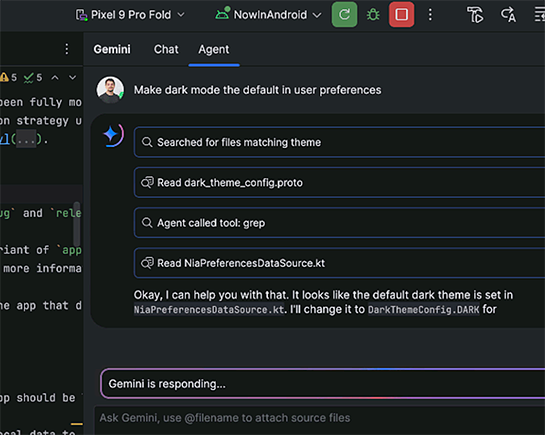Click the warnings indicator showing 5
The image size is (545, 435).
click(x=8, y=77)
